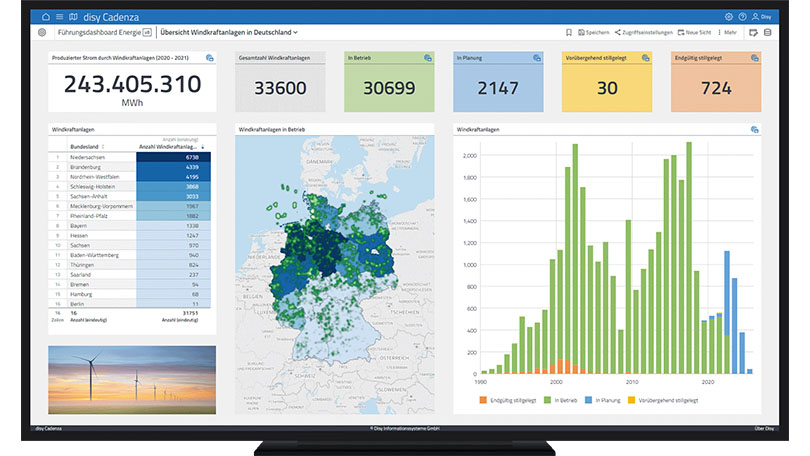Open the Mehr options menu
This screenshot has width=810, height=456.
[727, 32]
